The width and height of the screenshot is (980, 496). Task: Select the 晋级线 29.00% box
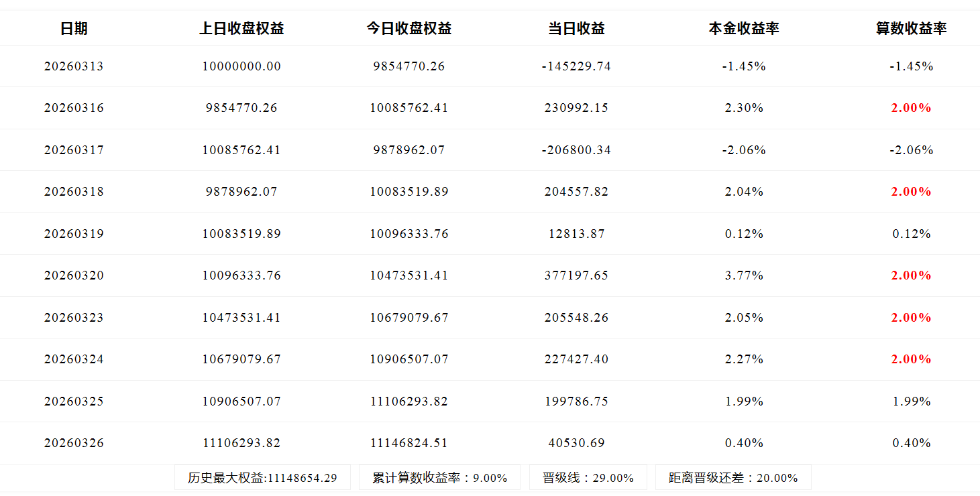pyautogui.click(x=588, y=478)
